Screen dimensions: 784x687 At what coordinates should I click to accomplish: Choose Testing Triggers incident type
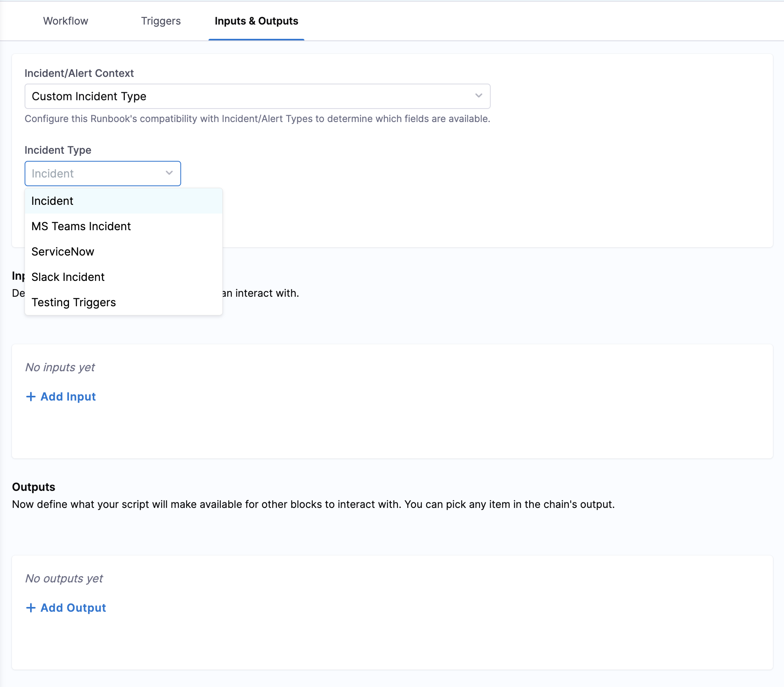[73, 302]
